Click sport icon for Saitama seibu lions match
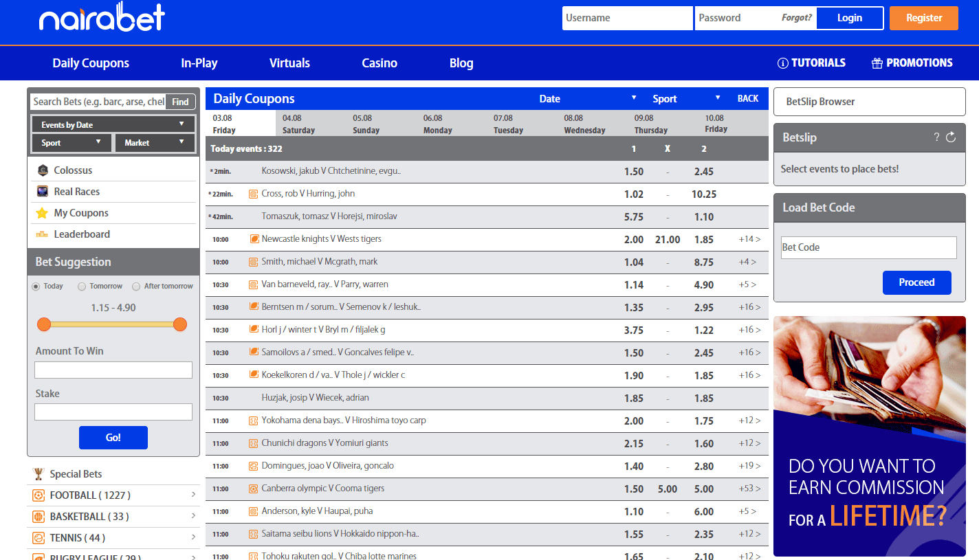 (x=253, y=534)
